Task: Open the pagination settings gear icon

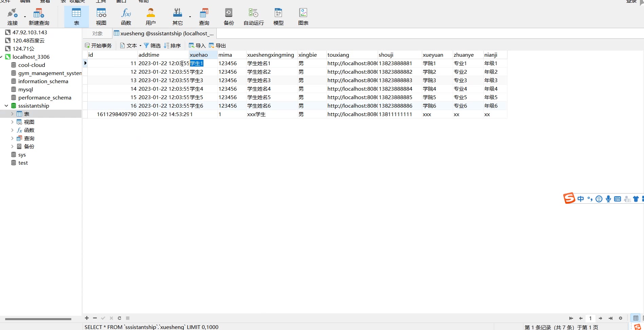Action: pos(621,318)
